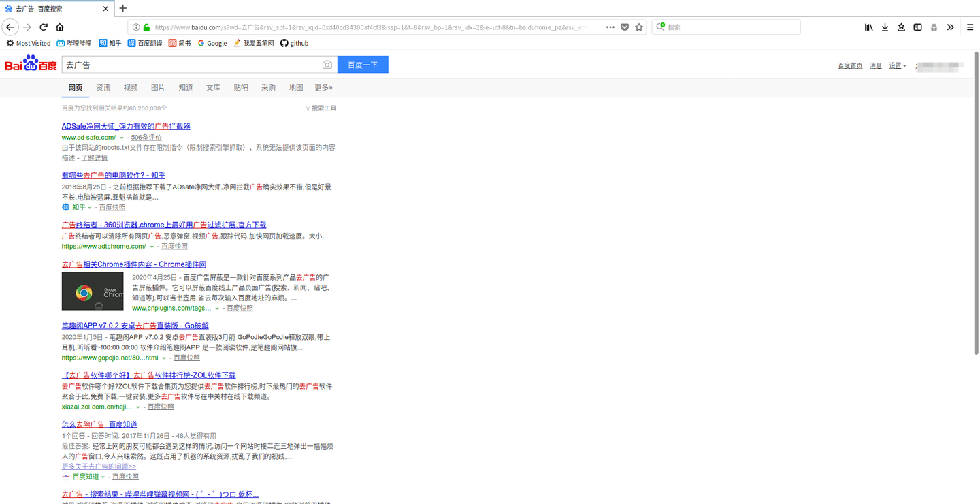Open the 更多关于去广告的问题>> link
980x504 pixels.
point(99,467)
